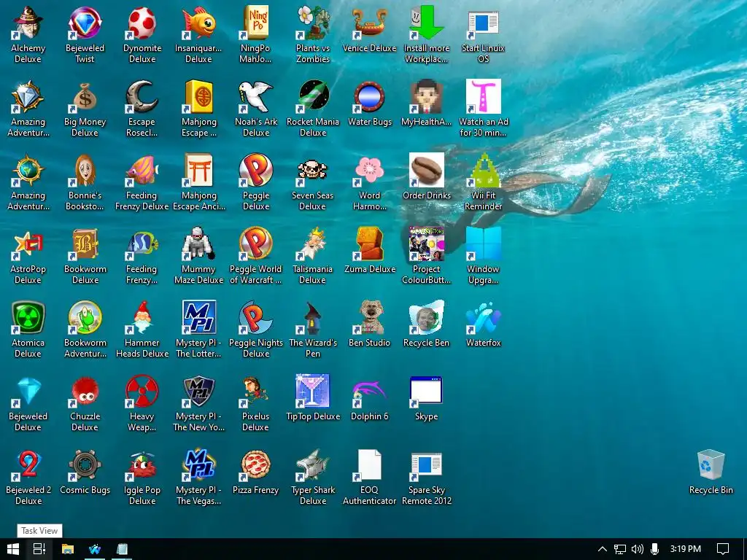
Task: Click the Big Money Deluxe money bag
Action: coord(85,97)
